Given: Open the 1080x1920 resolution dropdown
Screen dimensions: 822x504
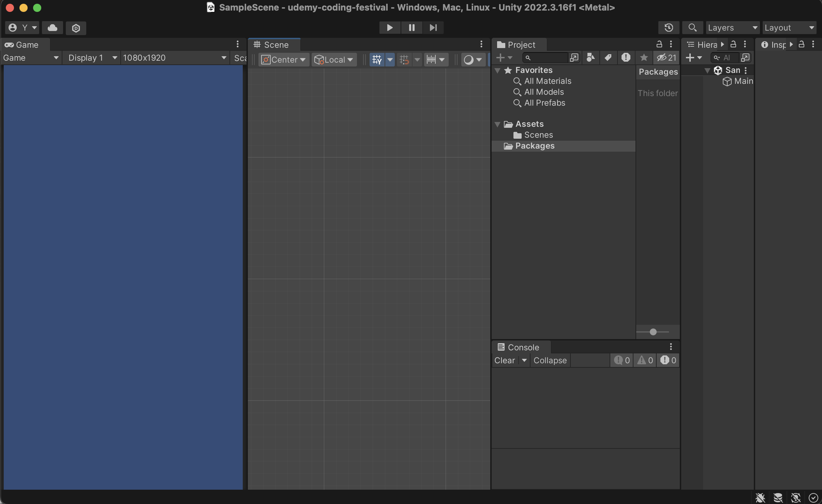Looking at the screenshot, I should coord(175,58).
